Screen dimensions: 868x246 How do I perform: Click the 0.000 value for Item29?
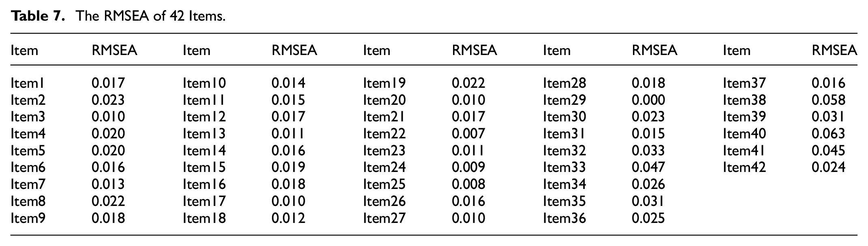pos(648,100)
